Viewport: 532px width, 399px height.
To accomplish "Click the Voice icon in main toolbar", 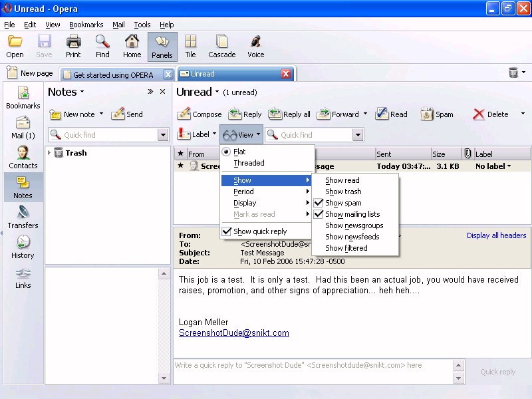I will pyautogui.click(x=255, y=47).
